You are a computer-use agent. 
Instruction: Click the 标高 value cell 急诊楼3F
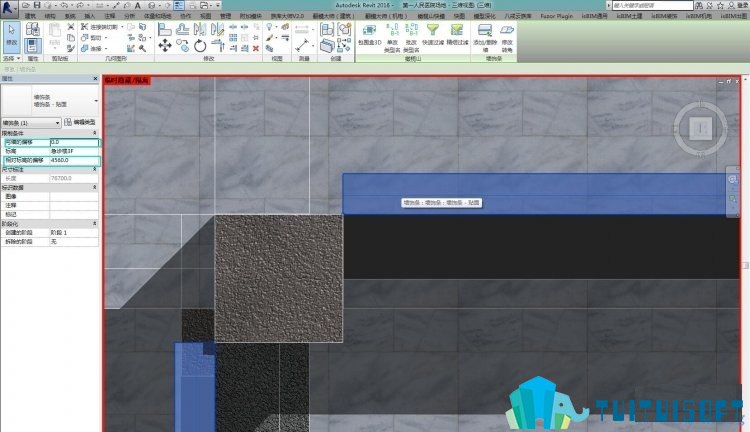tap(74, 151)
